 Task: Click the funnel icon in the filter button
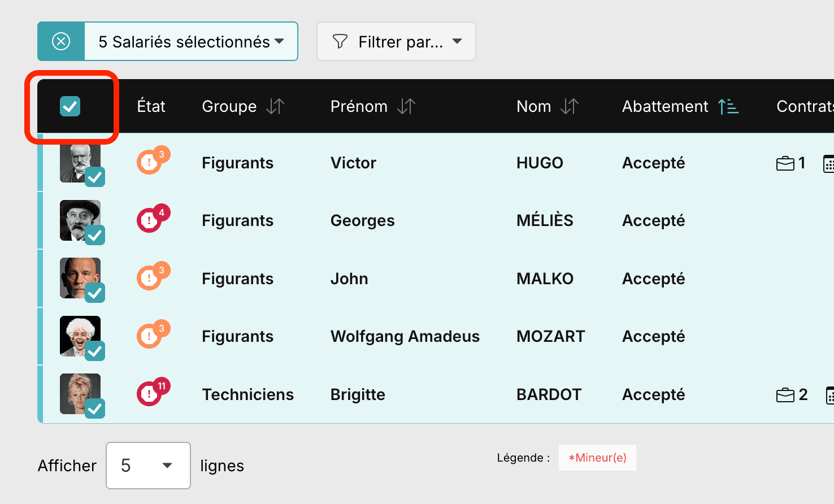pyautogui.click(x=340, y=41)
